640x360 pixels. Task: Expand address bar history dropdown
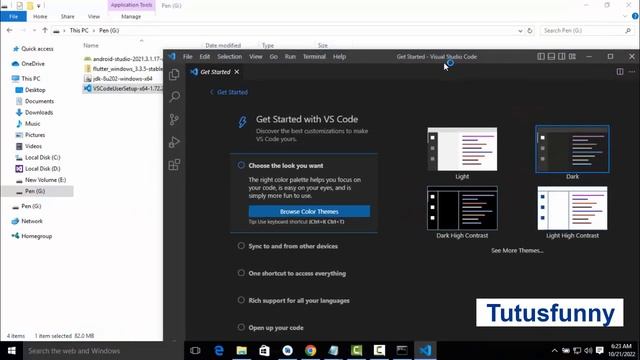click(520, 31)
